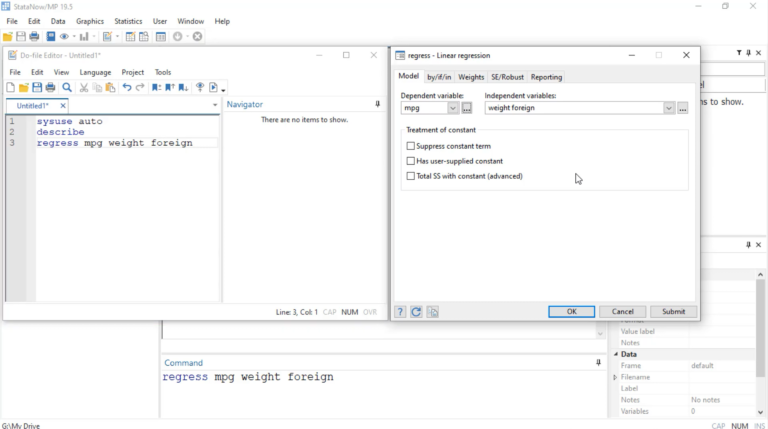Open the Reporting tab

tap(546, 77)
